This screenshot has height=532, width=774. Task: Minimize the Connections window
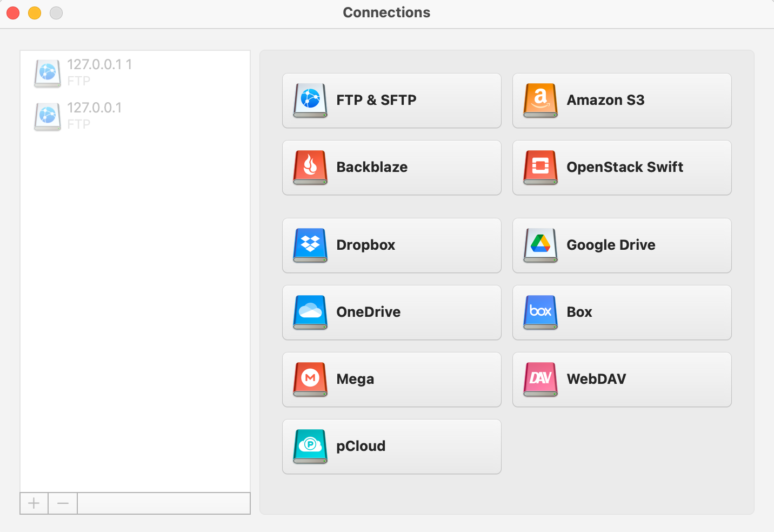[34, 12]
